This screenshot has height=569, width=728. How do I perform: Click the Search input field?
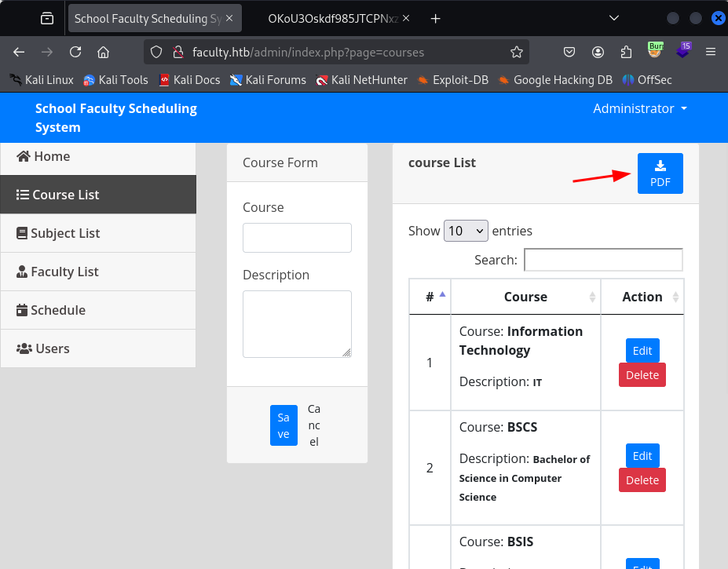(x=603, y=260)
